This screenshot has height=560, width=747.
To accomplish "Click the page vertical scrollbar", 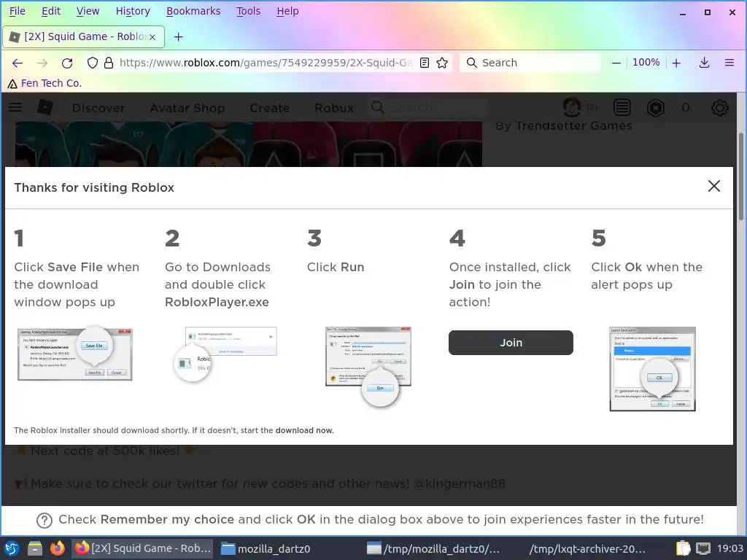I will click(x=741, y=176).
